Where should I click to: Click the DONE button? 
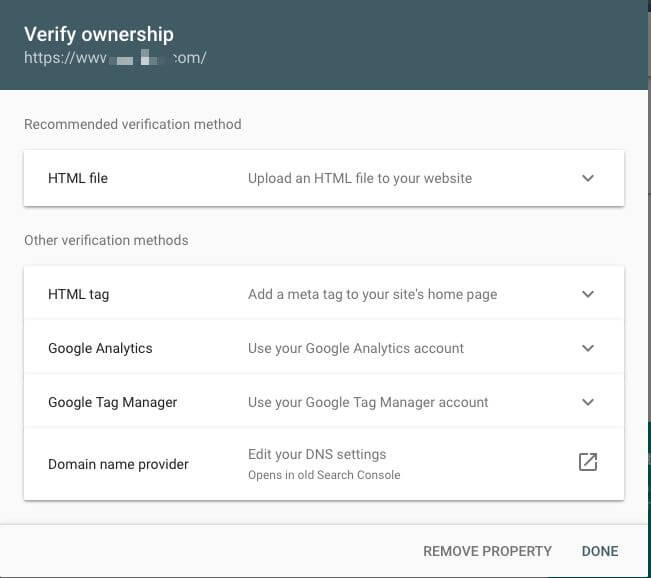[x=600, y=551]
